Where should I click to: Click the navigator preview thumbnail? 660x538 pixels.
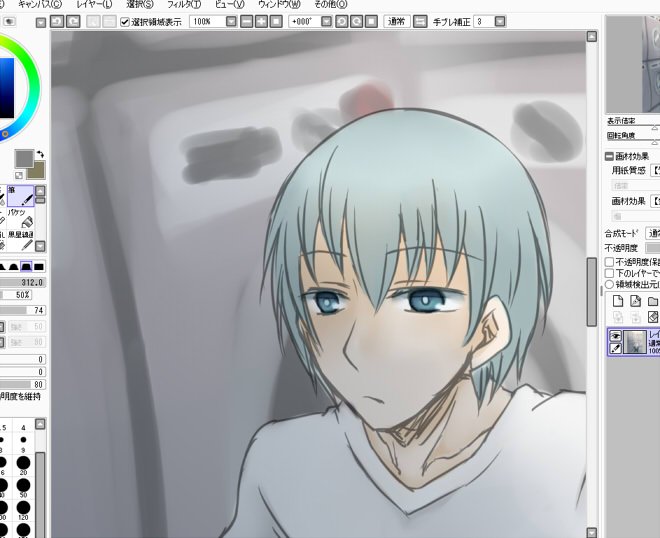click(633, 64)
